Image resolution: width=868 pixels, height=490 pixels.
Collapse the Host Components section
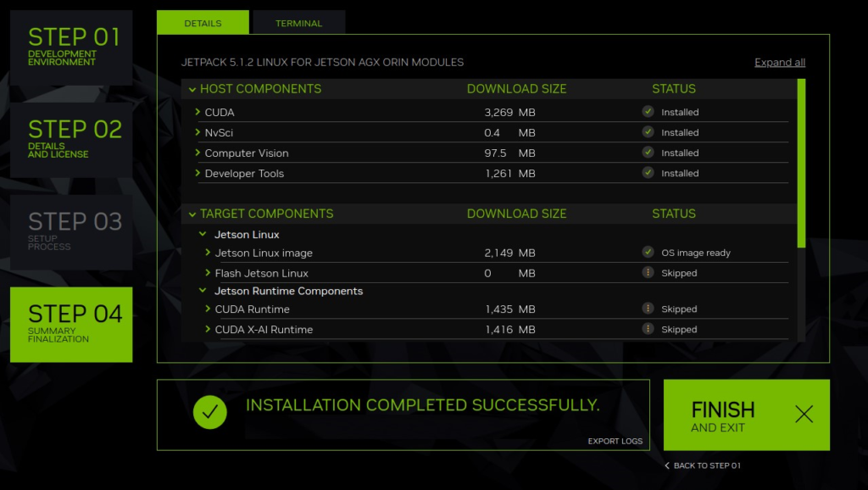(x=192, y=89)
